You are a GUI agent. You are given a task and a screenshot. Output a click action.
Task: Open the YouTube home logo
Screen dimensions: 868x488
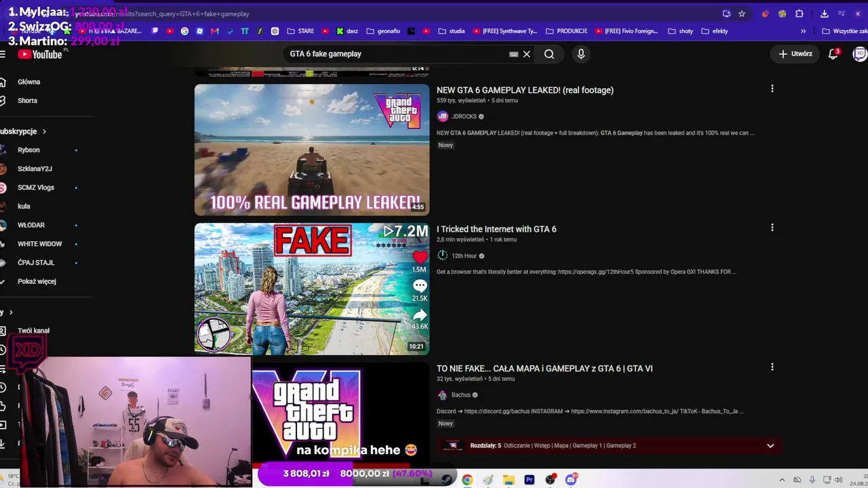(40, 54)
